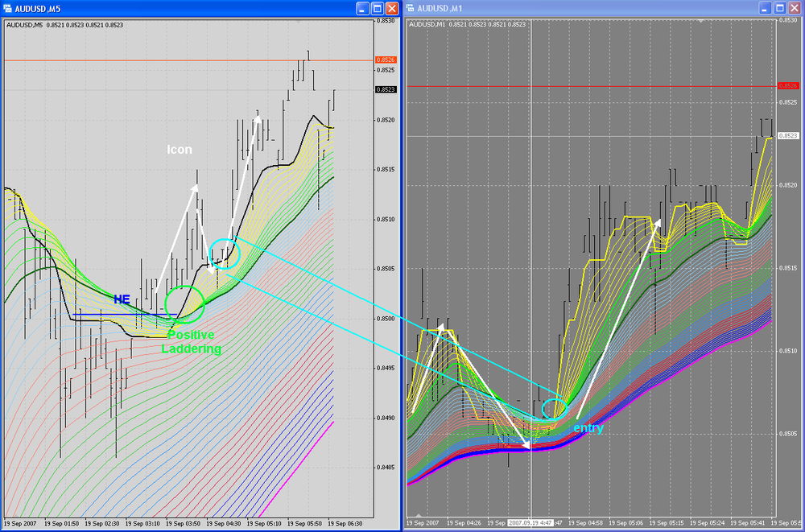Click the chart shift triangle in M1 chart
Viewport: 805px width, 532px height.
(701, 21)
